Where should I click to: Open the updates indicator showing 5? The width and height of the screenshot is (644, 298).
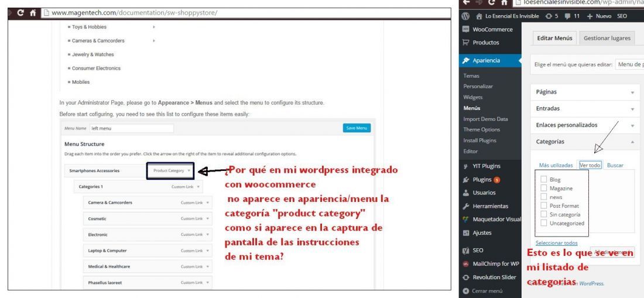pyautogui.click(x=551, y=16)
